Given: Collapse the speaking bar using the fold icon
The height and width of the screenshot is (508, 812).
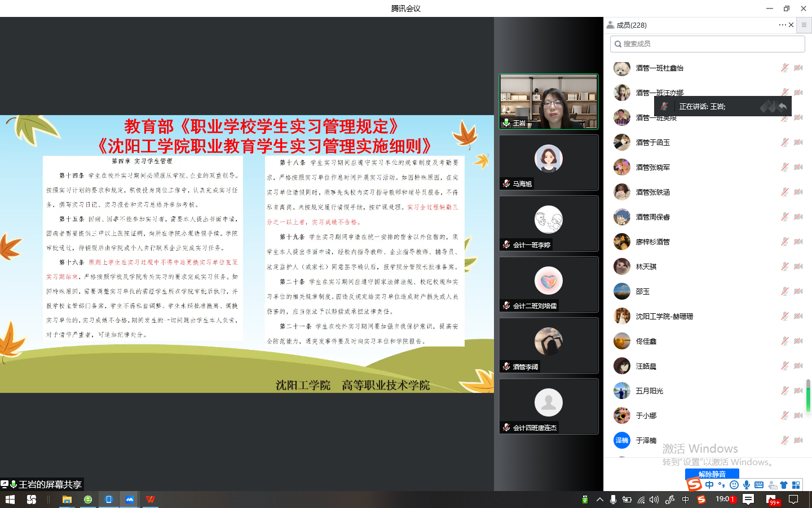Looking at the screenshot, I should (x=767, y=106).
